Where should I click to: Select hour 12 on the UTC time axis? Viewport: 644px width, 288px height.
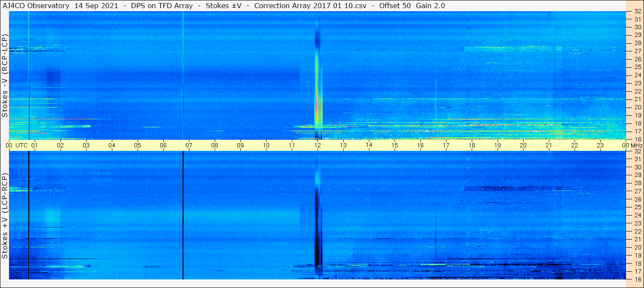(x=318, y=145)
